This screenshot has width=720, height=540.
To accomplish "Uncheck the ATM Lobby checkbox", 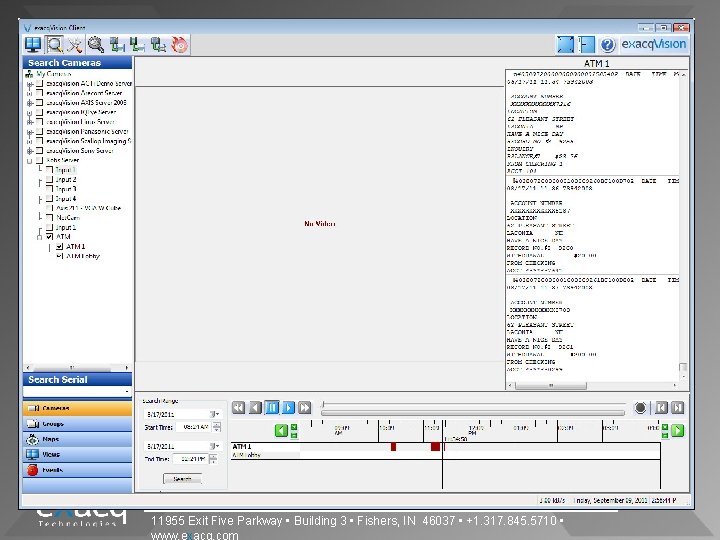I will tap(59, 256).
